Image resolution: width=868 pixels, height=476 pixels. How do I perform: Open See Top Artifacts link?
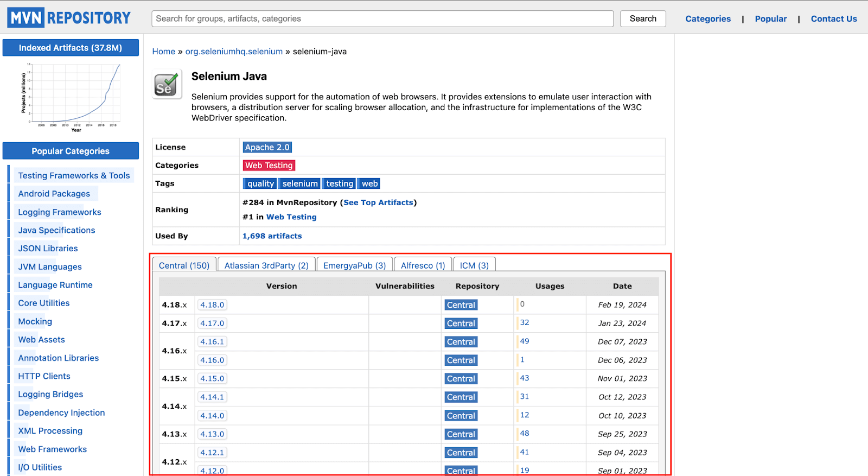(378, 202)
